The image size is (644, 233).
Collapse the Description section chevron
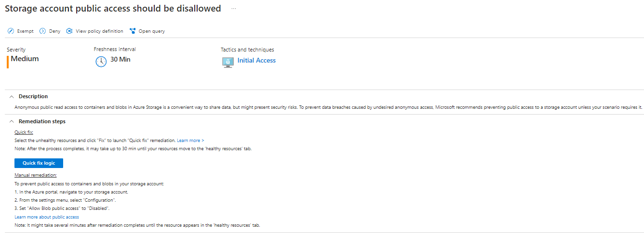tap(12, 96)
